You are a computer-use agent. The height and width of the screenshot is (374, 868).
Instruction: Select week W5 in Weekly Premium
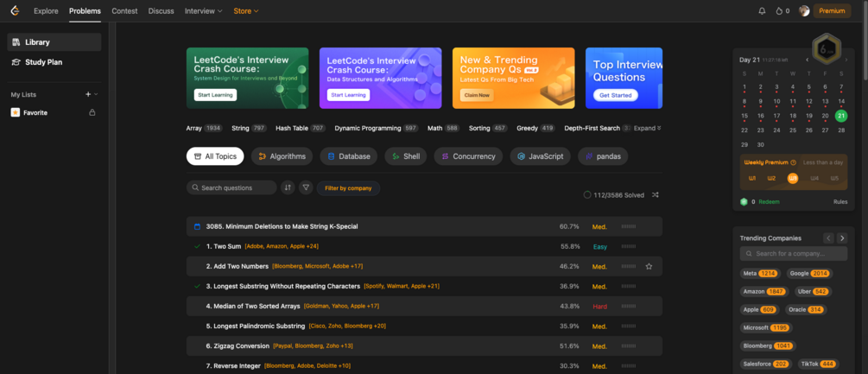tap(835, 178)
